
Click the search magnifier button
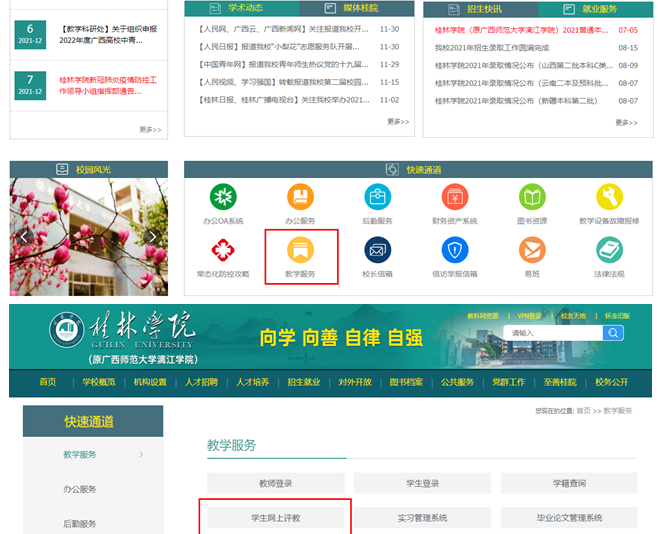614,333
